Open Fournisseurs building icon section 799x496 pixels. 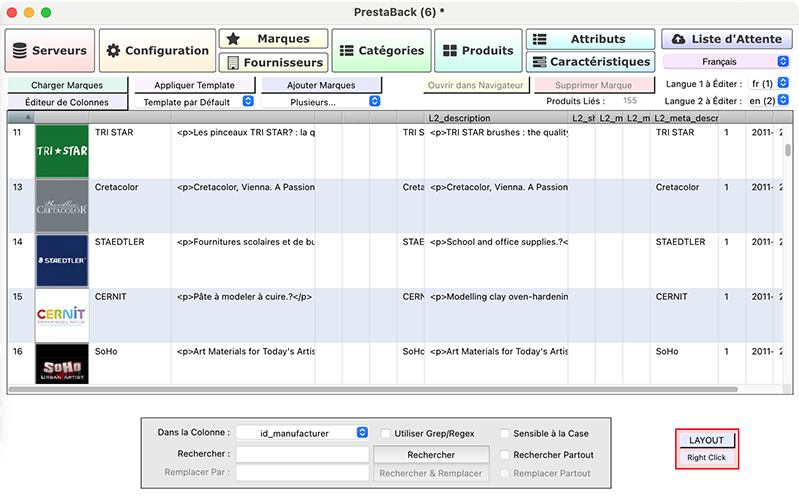(x=233, y=63)
